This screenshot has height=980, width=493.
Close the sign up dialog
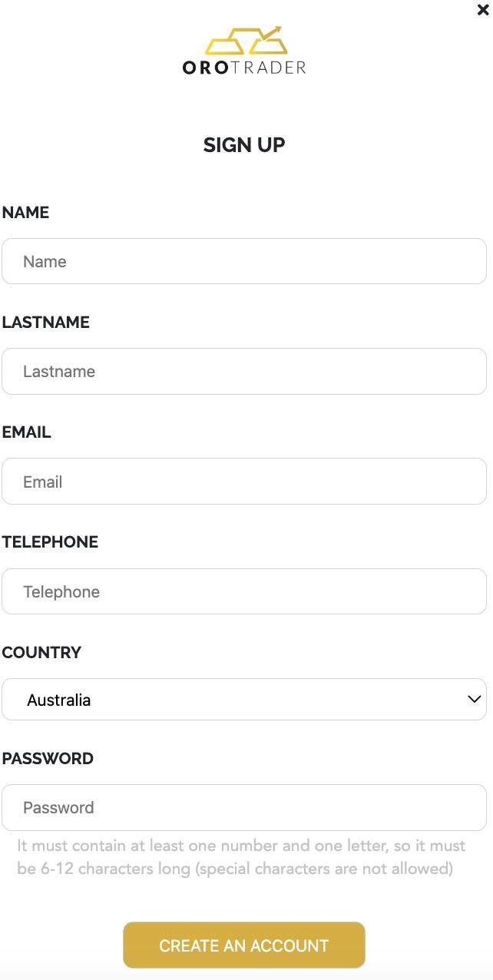click(x=483, y=10)
